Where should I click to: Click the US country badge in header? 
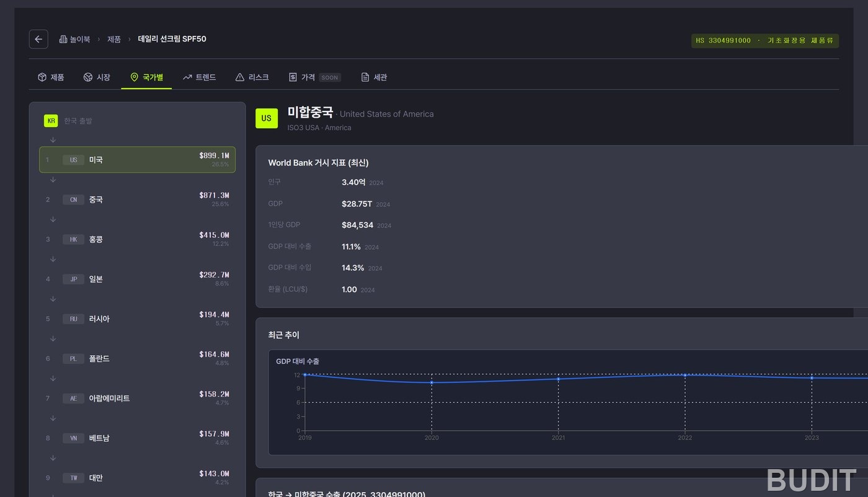pyautogui.click(x=267, y=118)
